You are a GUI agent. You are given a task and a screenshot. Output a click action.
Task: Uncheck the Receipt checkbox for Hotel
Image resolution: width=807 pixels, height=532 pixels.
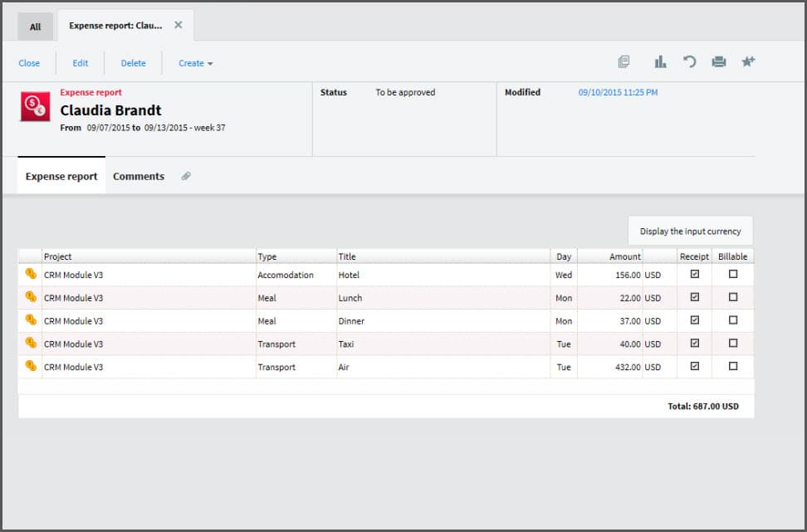(x=695, y=274)
